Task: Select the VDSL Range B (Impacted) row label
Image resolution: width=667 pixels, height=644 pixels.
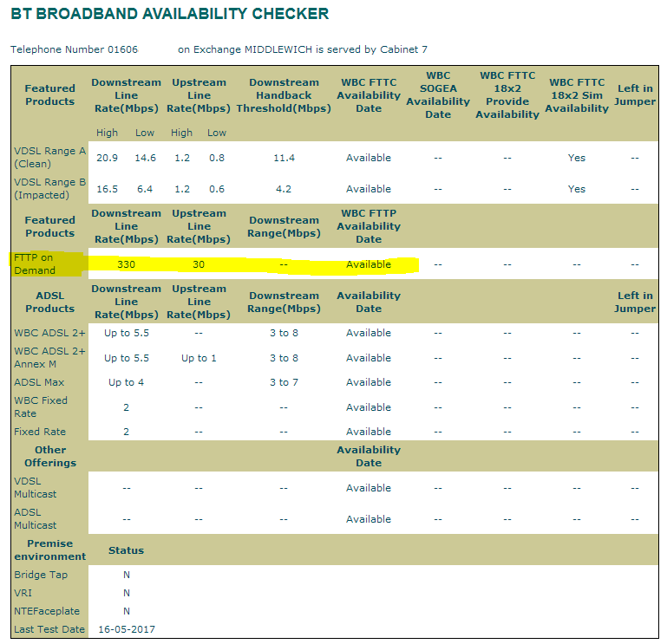Action: coord(49,188)
